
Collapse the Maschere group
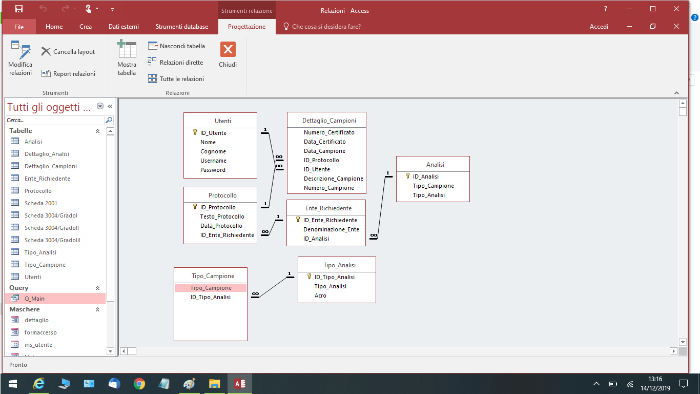97,309
